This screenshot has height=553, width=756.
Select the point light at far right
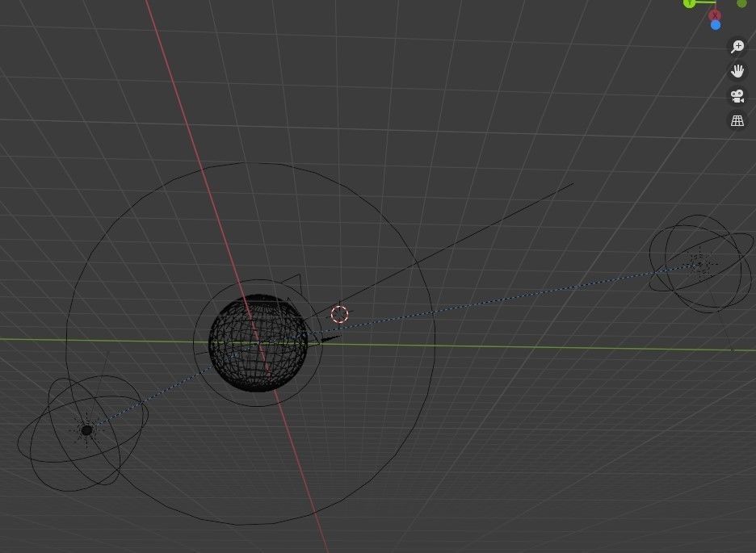[x=699, y=265]
